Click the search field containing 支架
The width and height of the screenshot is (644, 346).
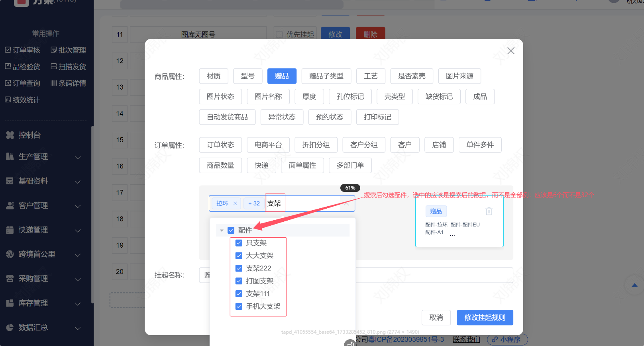303,203
